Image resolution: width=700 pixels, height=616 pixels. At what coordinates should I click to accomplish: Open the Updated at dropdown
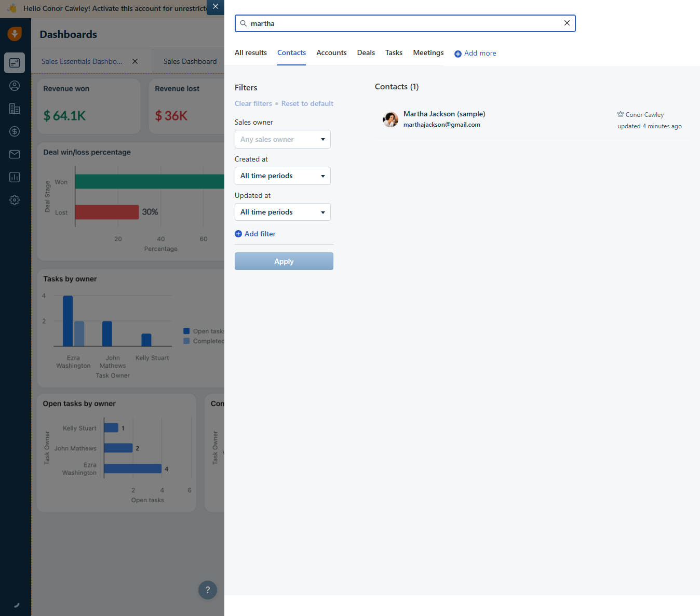click(282, 212)
